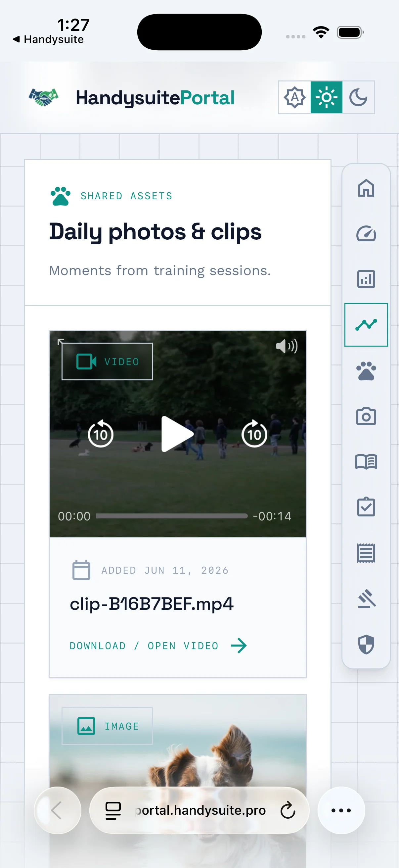
Task: Open the receipt lines sidebar icon
Action: pyautogui.click(x=366, y=553)
